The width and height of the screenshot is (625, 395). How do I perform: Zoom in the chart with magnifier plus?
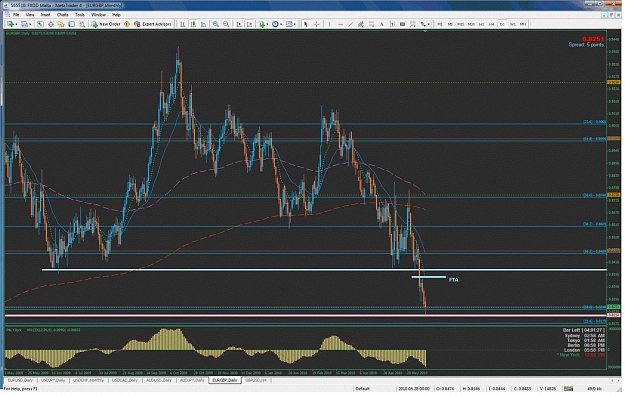[x=216, y=24]
